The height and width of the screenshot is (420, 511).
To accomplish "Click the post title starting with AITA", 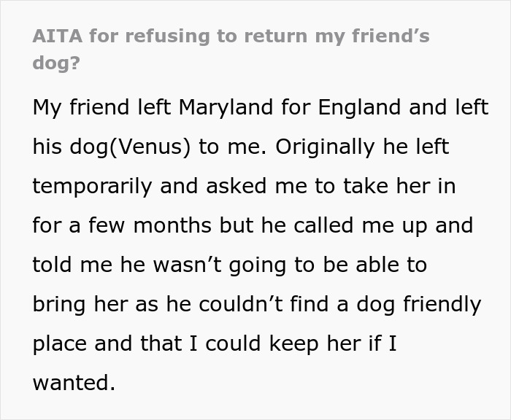I will point(231,37).
